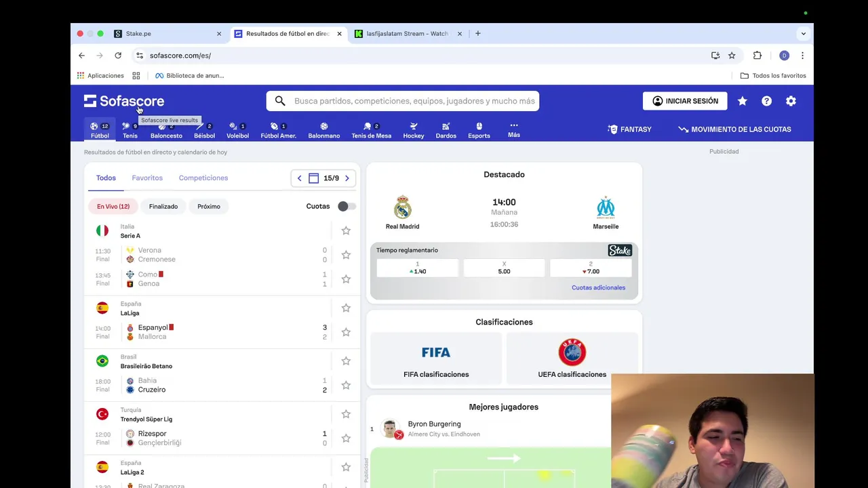The height and width of the screenshot is (488, 868).
Task: Toggle the Cuotas switch
Action: coord(347,206)
